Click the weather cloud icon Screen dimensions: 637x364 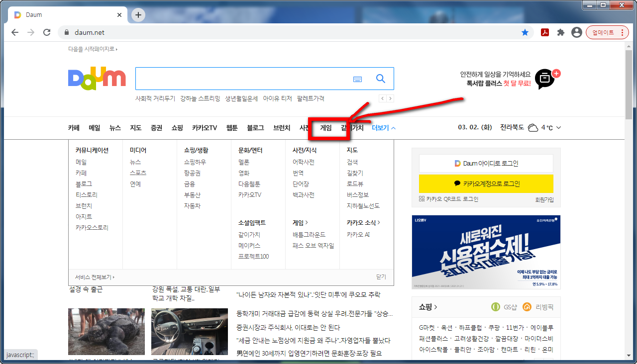coord(533,128)
